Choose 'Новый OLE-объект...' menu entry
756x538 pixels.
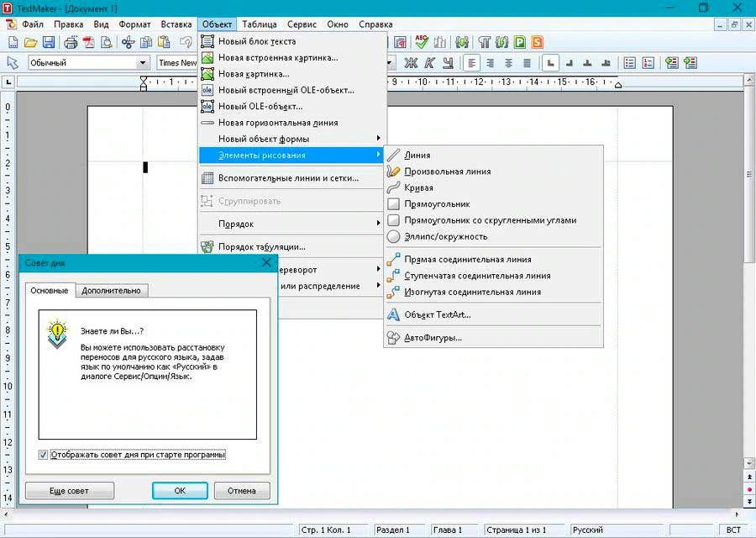(291, 107)
